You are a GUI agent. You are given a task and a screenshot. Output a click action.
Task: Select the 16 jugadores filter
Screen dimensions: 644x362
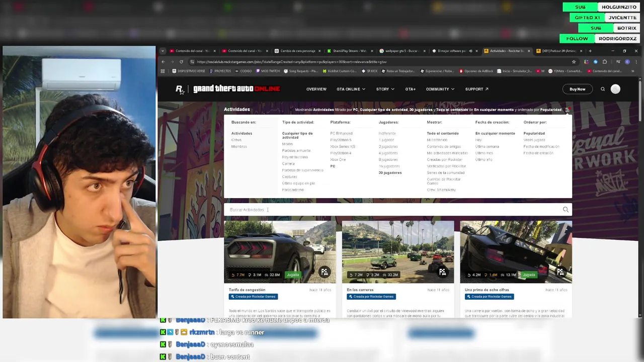click(x=389, y=166)
